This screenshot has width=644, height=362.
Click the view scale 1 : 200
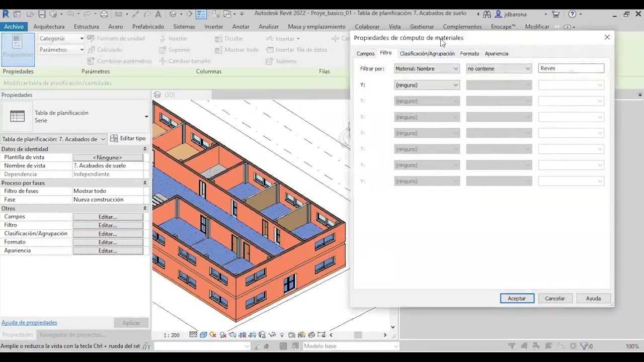tap(172, 335)
